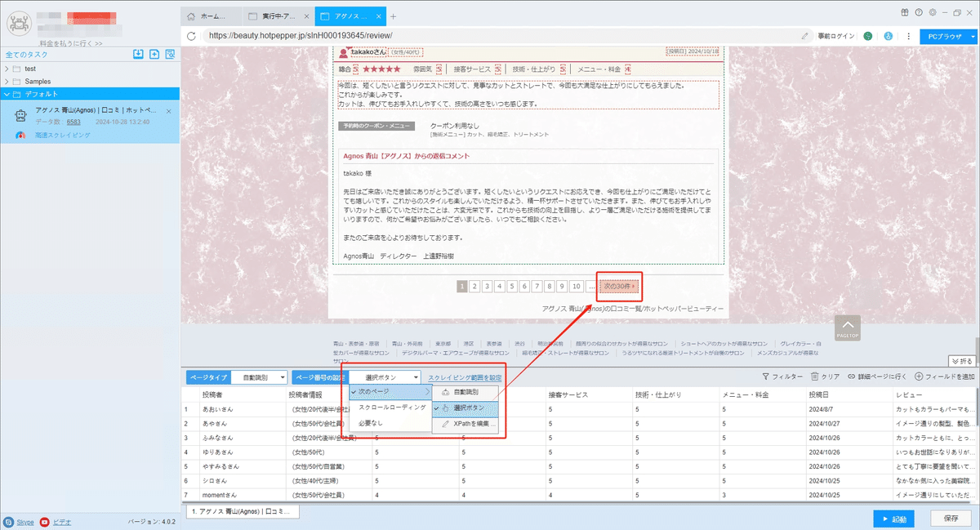Choose 選択ボタン in the submenu
Image resolution: width=980 pixels, height=530 pixels.
[465, 408]
